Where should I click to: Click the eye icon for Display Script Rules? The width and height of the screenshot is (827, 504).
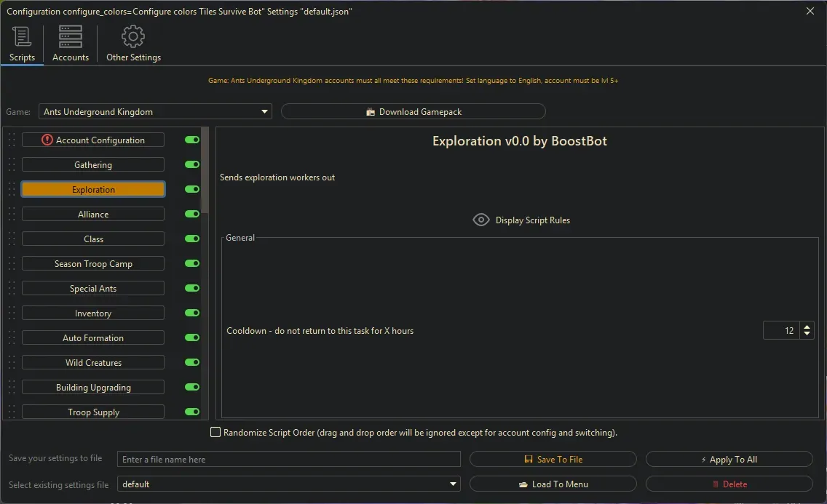480,220
